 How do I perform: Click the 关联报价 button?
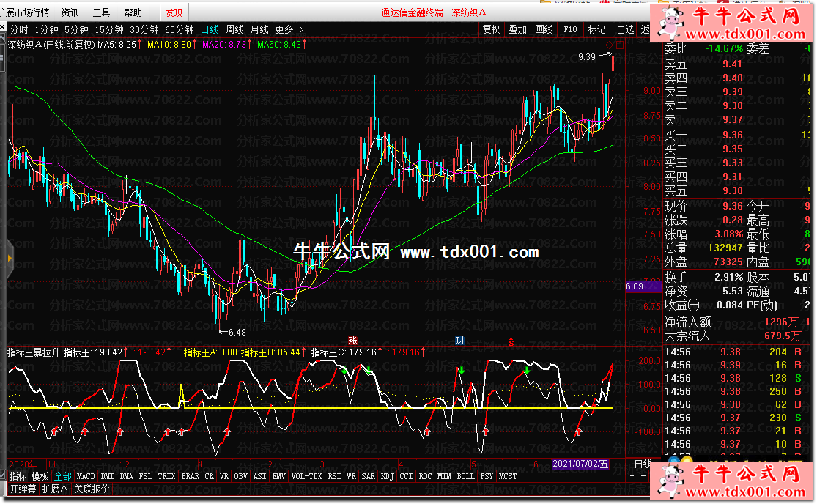pyautogui.click(x=92, y=489)
